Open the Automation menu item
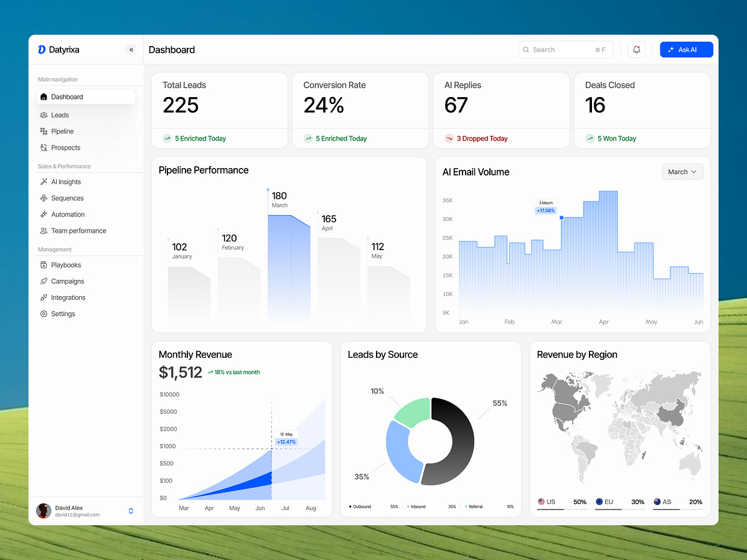Viewport: 747px width, 560px height. (x=86, y=214)
